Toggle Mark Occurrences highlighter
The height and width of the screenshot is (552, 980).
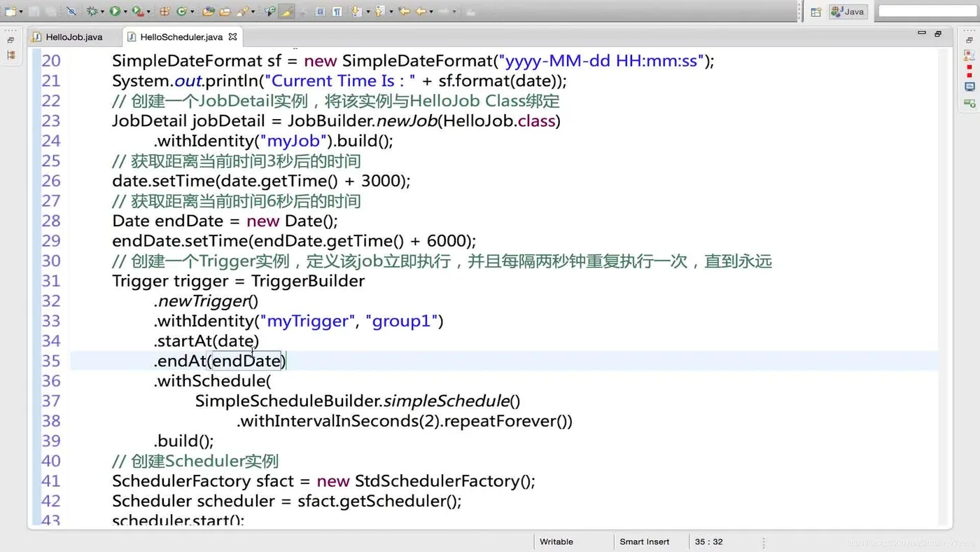pyautogui.click(x=286, y=11)
